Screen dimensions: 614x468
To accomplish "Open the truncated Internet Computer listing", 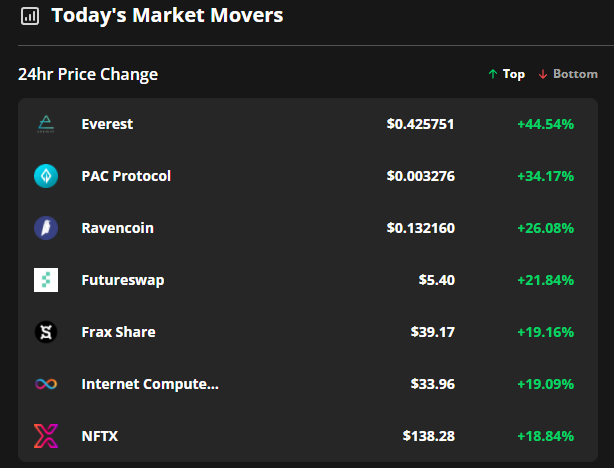I will (149, 384).
